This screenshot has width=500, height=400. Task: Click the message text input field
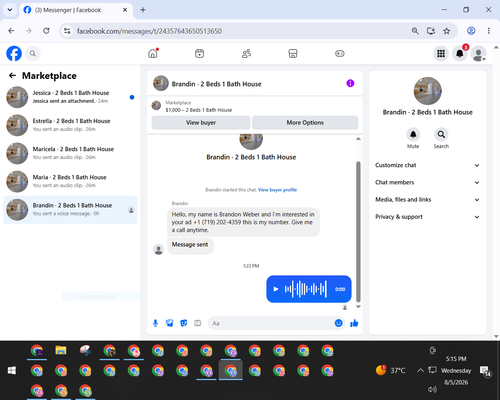point(272,323)
